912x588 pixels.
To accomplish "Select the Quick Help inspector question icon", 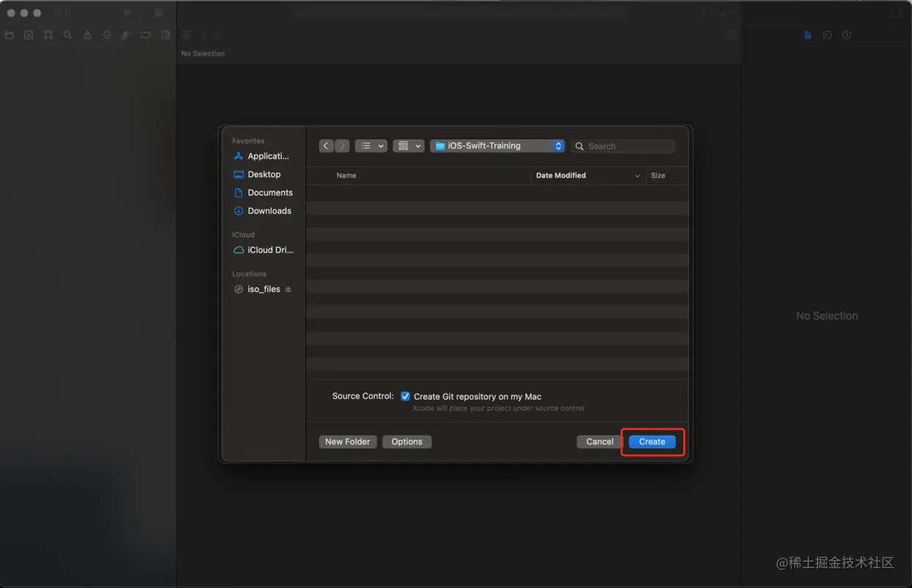I will [847, 35].
